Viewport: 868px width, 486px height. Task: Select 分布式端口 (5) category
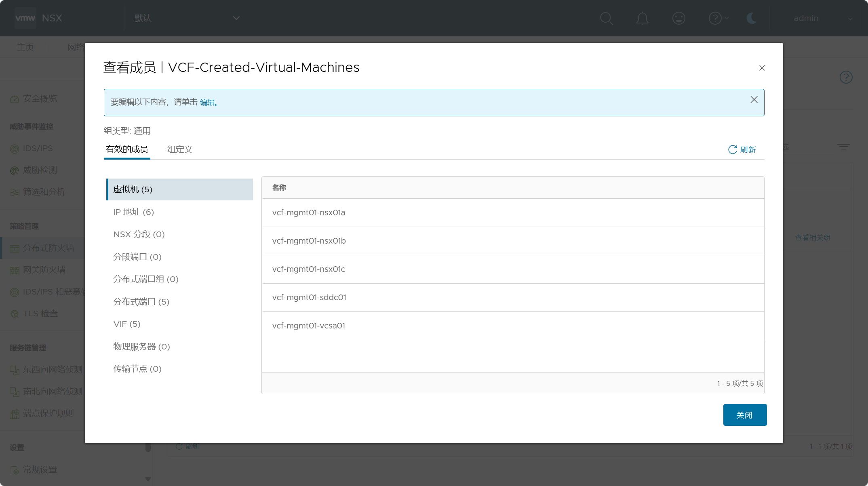point(141,302)
